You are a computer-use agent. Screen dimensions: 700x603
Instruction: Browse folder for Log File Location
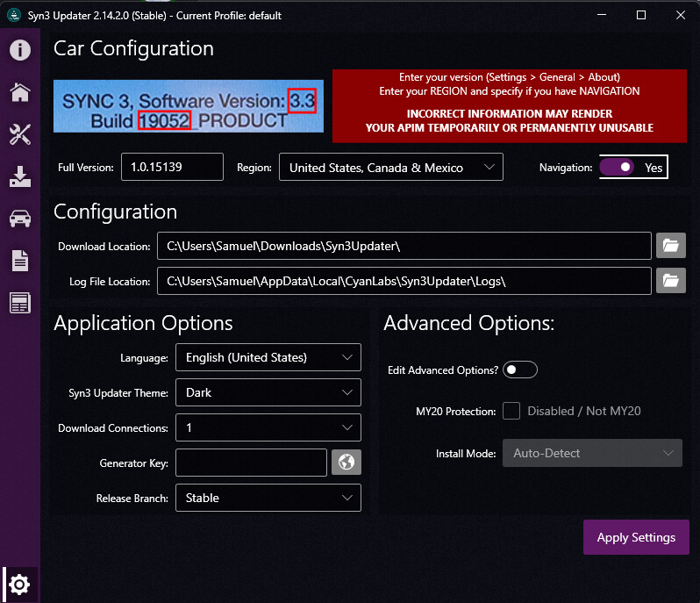[670, 281]
